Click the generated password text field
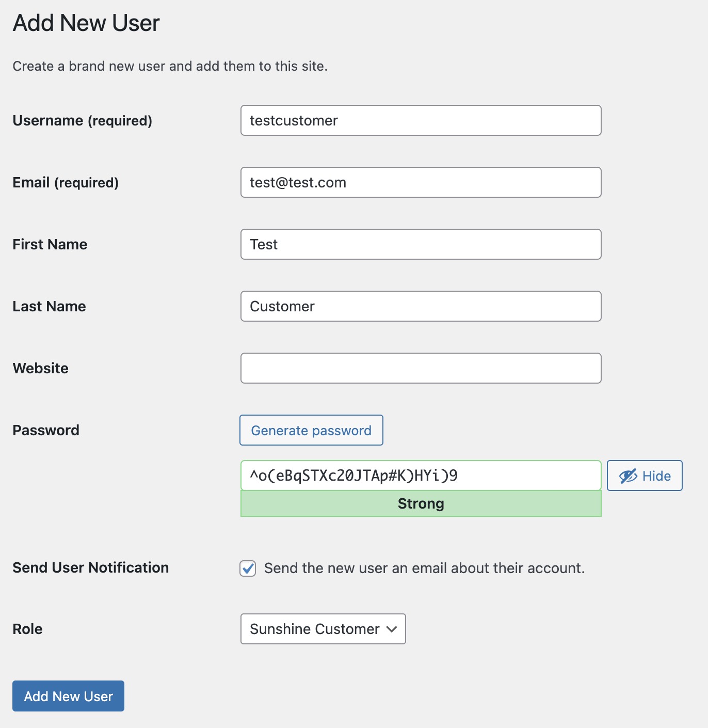Screen dimensions: 708x728 point(421,476)
